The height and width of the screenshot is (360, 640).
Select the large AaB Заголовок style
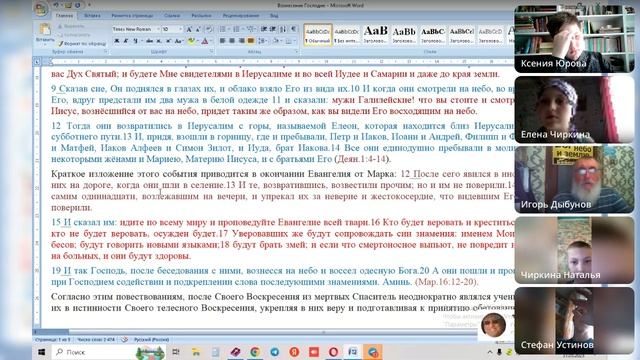coord(376,35)
